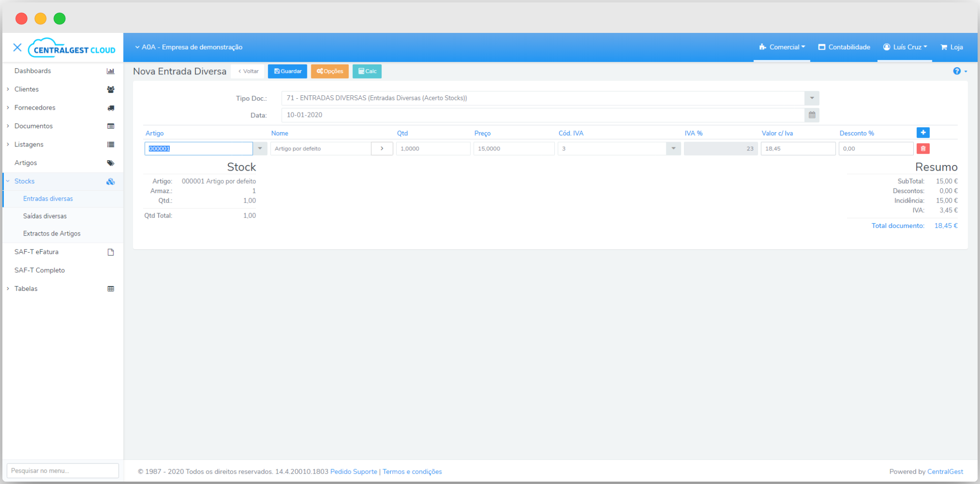Image resolution: width=980 pixels, height=484 pixels.
Task: Click the Guardar button
Action: pyautogui.click(x=287, y=71)
